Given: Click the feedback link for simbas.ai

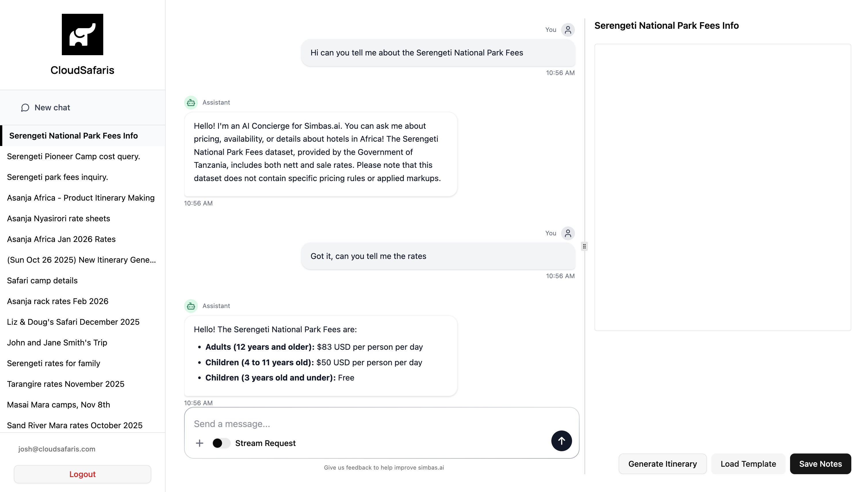Looking at the screenshot, I should pos(384,467).
